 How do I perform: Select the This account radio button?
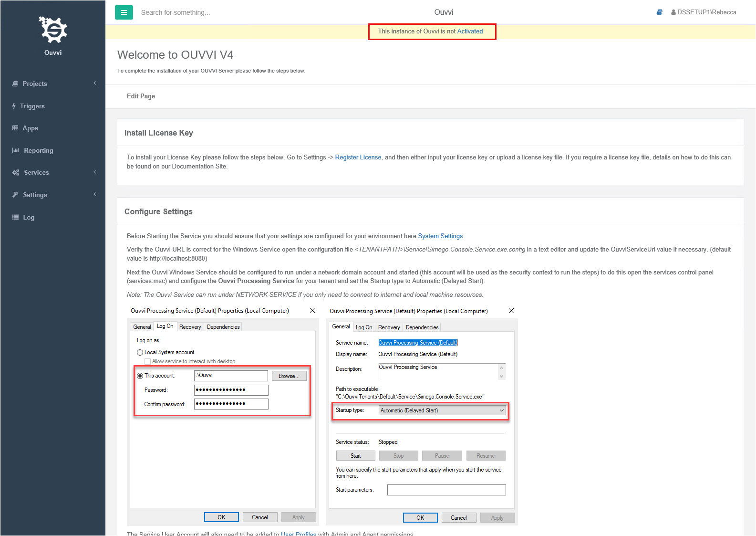tap(140, 376)
